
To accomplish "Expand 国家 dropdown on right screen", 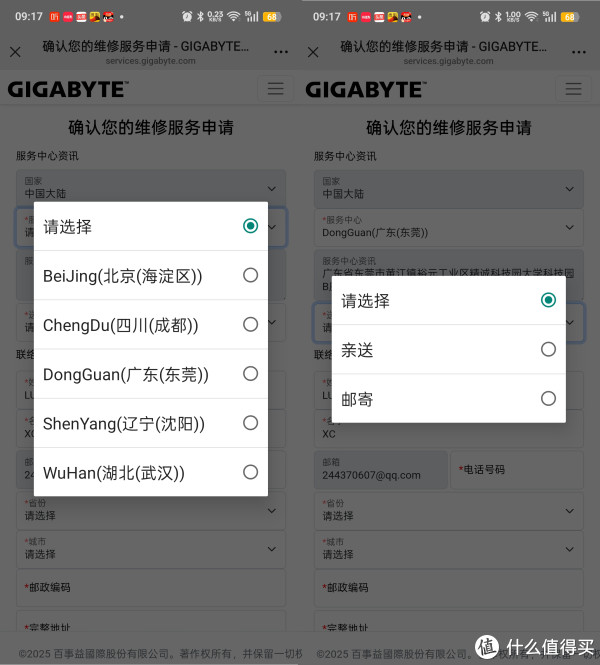I will coord(449,189).
